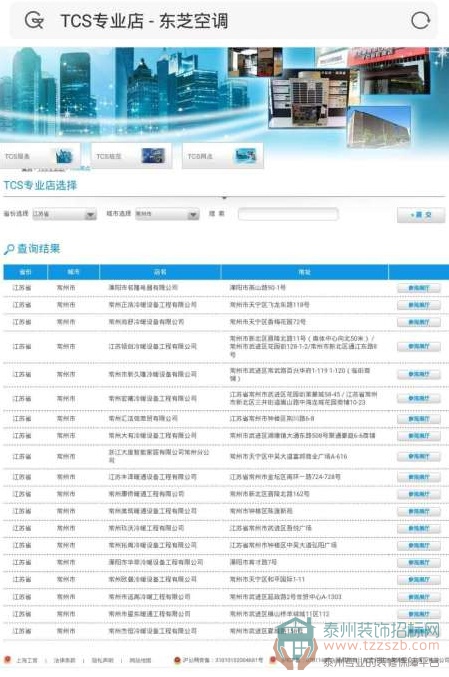
Task: Open the site map footer link
Action: (140, 660)
